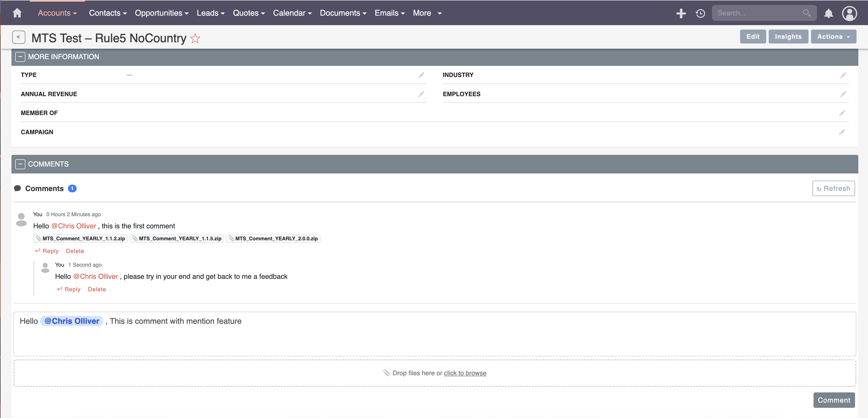The height and width of the screenshot is (418, 868).
Task: Focus the global Search field
Action: coord(758,13)
